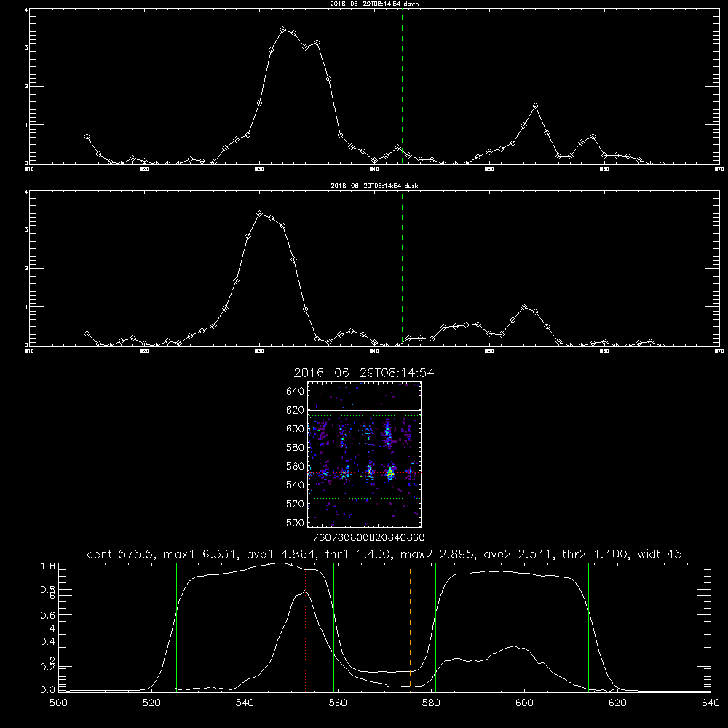
Task: Click the 810 x-axis label under dusk plot
Action: (x=29, y=352)
